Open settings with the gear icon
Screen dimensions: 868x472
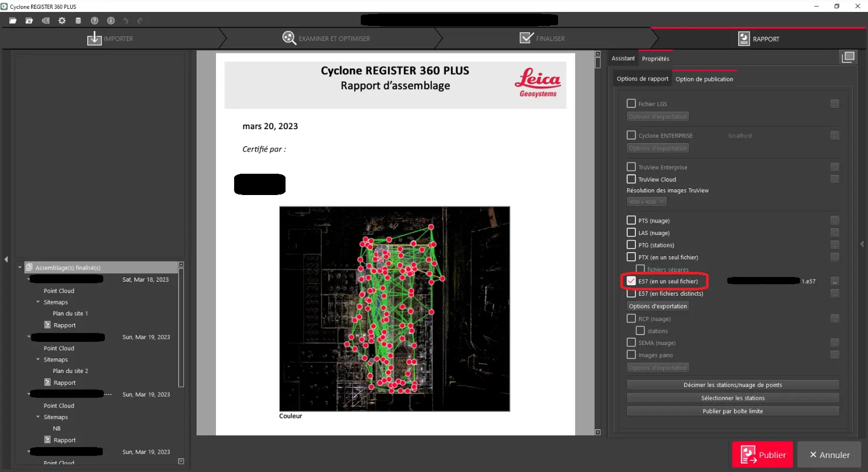[x=62, y=21]
